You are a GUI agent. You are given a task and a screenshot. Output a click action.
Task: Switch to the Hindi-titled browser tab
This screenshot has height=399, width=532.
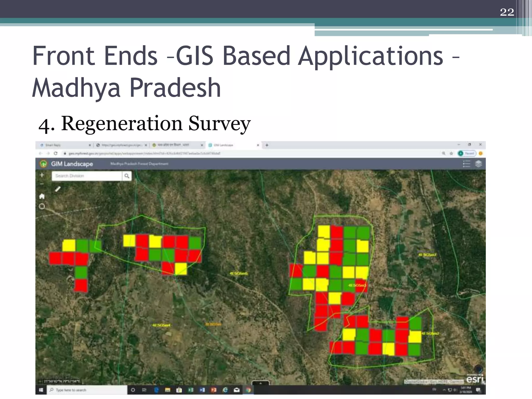(x=177, y=145)
